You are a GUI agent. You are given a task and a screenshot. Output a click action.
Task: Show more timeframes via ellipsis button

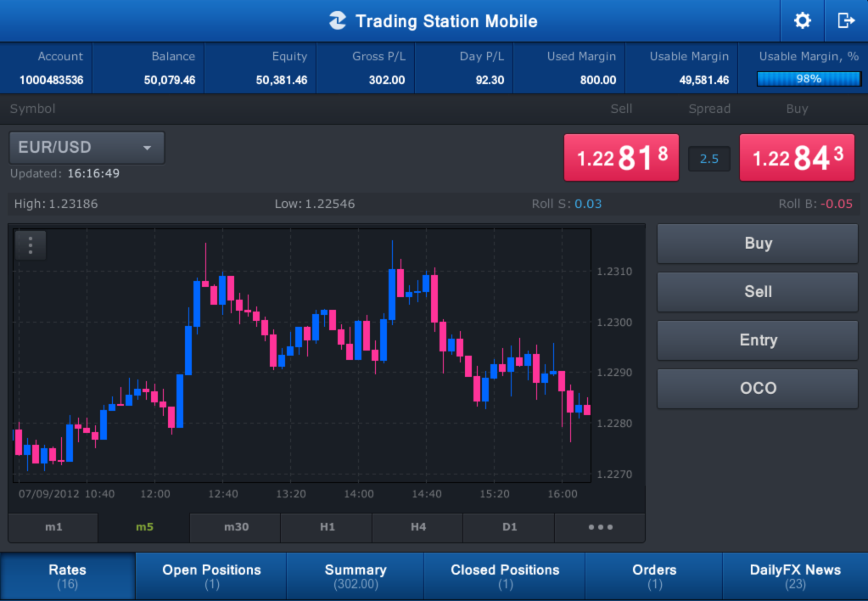(600, 527)
